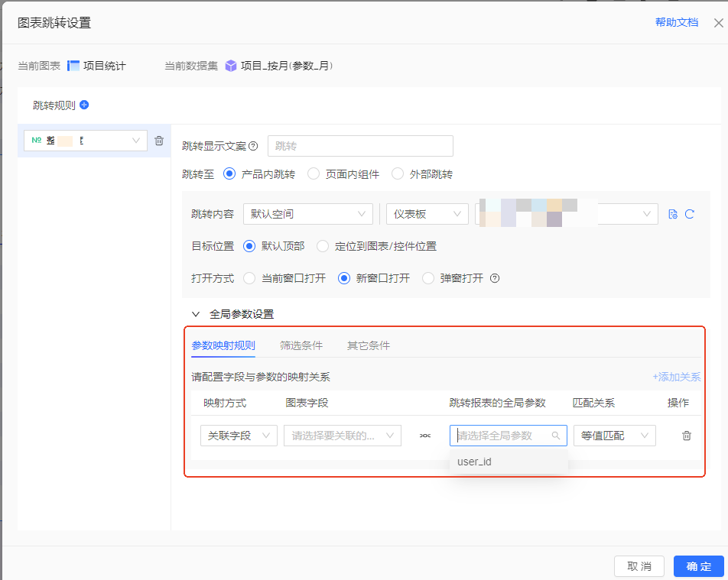Open the 帮助文档 link
728x580 pixels.
(676, 22)
